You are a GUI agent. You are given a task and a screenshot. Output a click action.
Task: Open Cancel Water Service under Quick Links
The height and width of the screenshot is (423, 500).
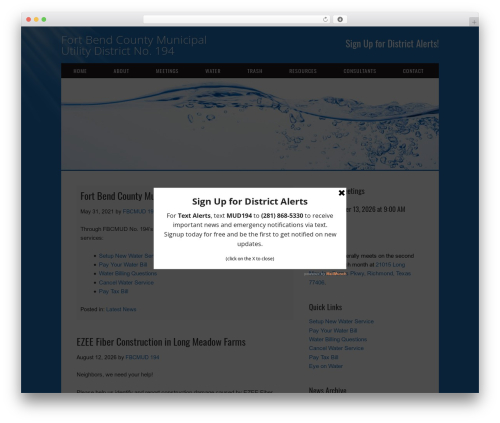coord(336,348)
